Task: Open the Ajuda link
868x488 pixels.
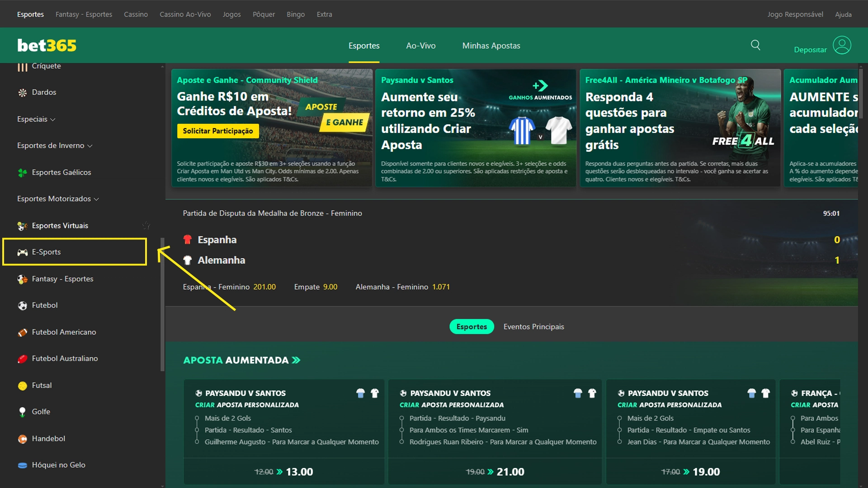Action: [x=843, y=14]
